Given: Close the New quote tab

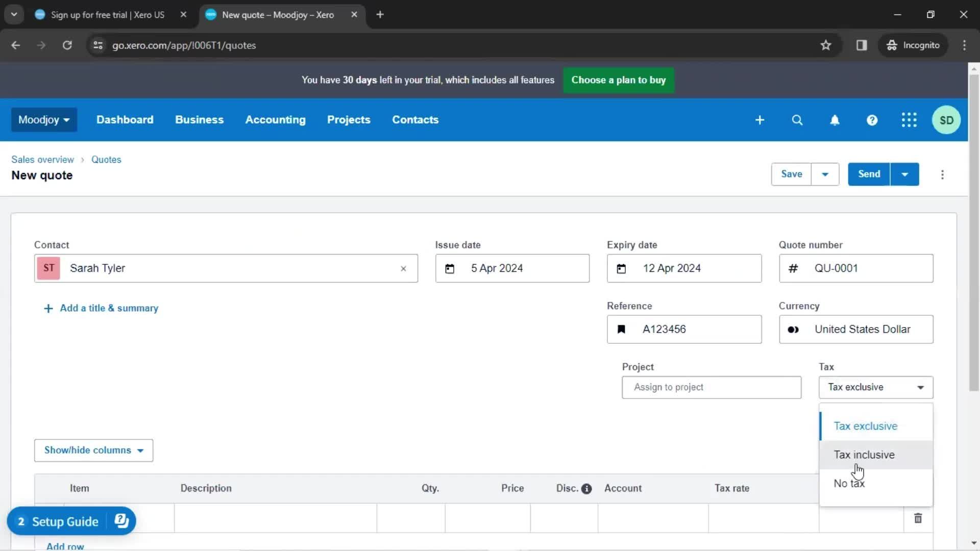Looking at the screenshot, I should pyautogui.click(x=354, y=15).
